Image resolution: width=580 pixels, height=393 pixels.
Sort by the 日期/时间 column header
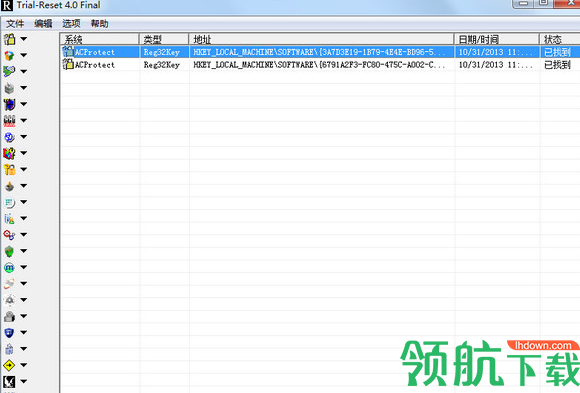(x=497, y=39)
